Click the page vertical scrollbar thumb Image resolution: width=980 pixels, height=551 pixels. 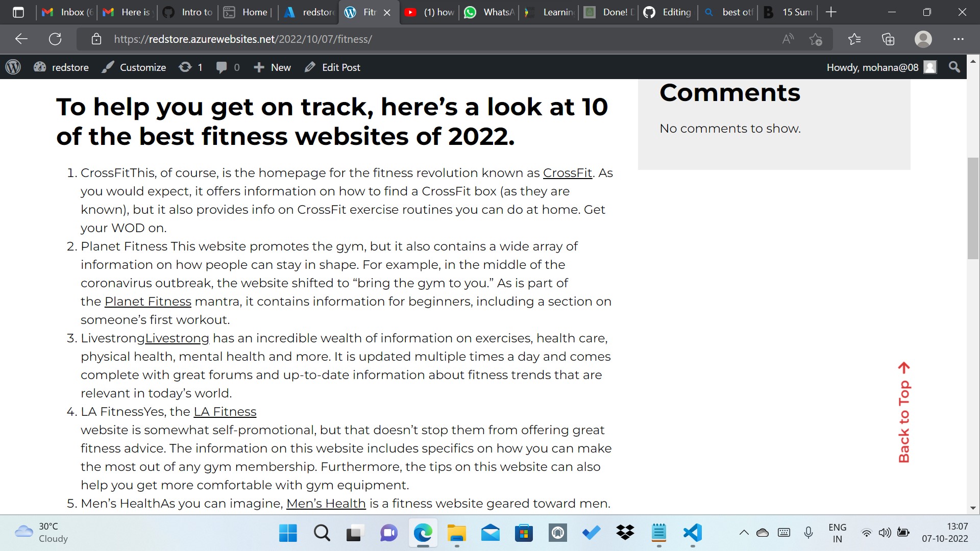click(973, 209)
